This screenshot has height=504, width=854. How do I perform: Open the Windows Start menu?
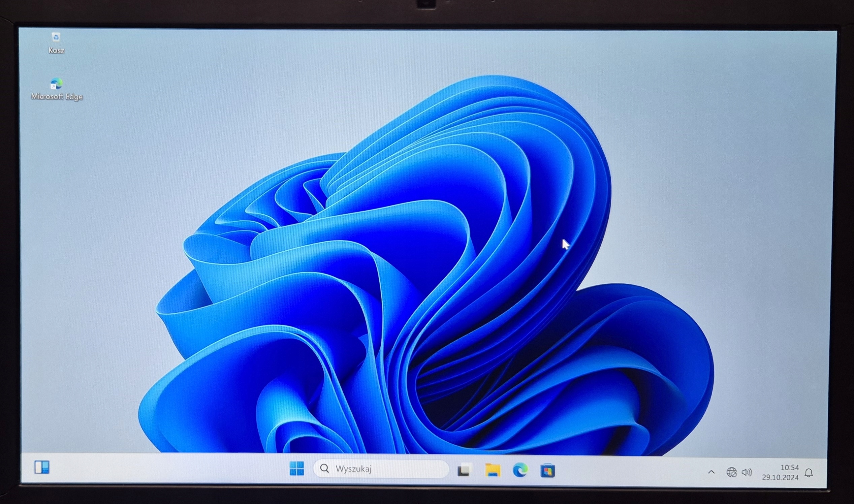pos(296,469)
